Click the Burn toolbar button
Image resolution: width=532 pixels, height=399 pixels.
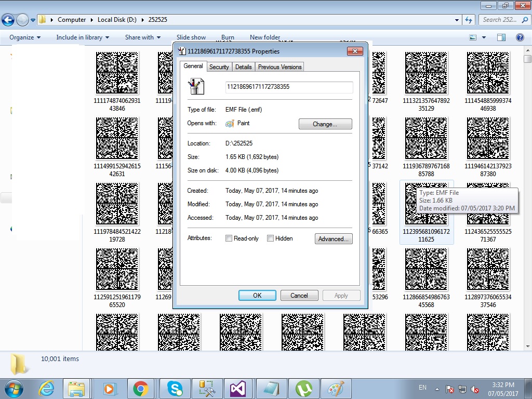pos(228,37)
